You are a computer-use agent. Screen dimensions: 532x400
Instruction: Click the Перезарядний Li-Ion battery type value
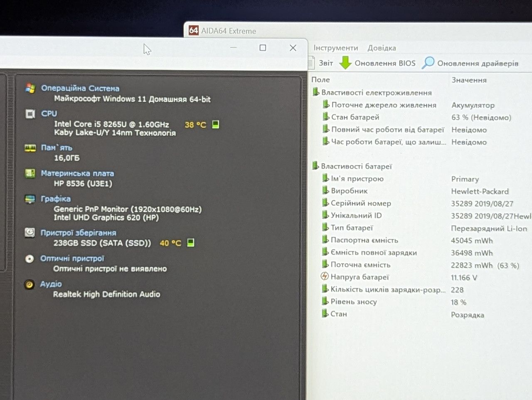click(489, 228)
